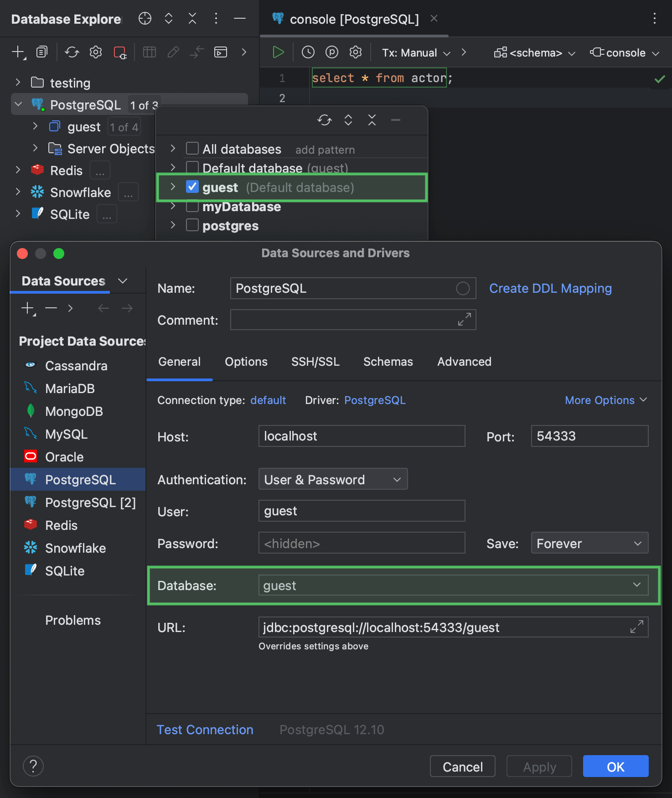Open query history clock icon

pyautogui.click(x=308, y=52)
